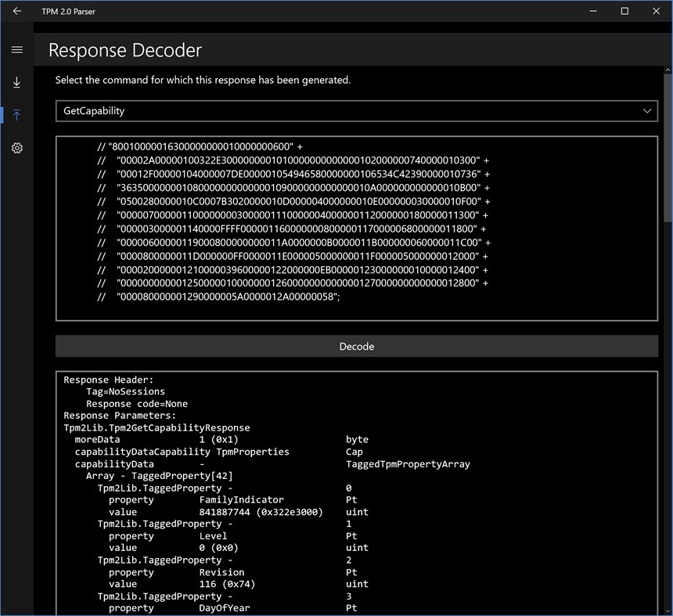
Task: Click the vertical scrollbar thumb
Action: (668, 148)
